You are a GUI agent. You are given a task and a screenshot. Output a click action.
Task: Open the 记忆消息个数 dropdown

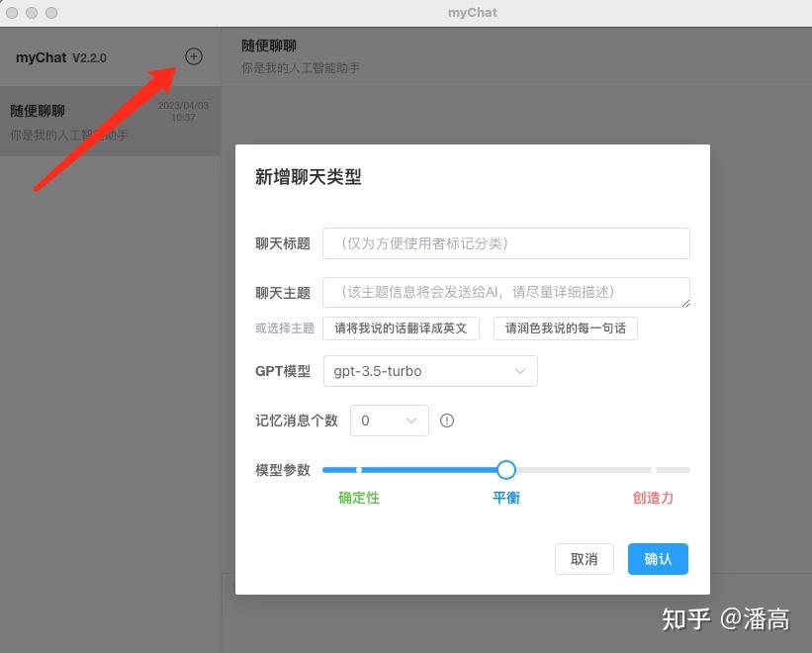coord(390,420)
